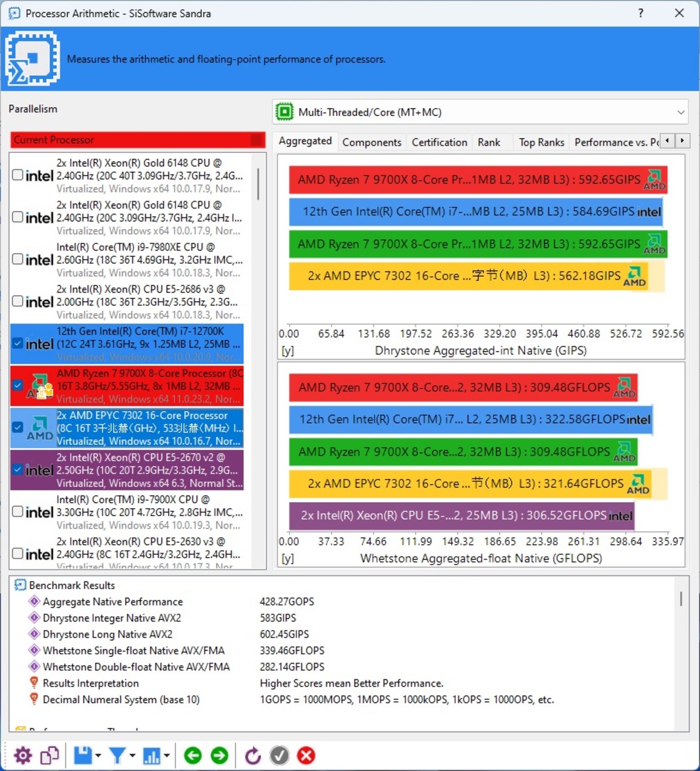
Task: Click the processor list vertical scrollbar
Action: click(258, 185)
